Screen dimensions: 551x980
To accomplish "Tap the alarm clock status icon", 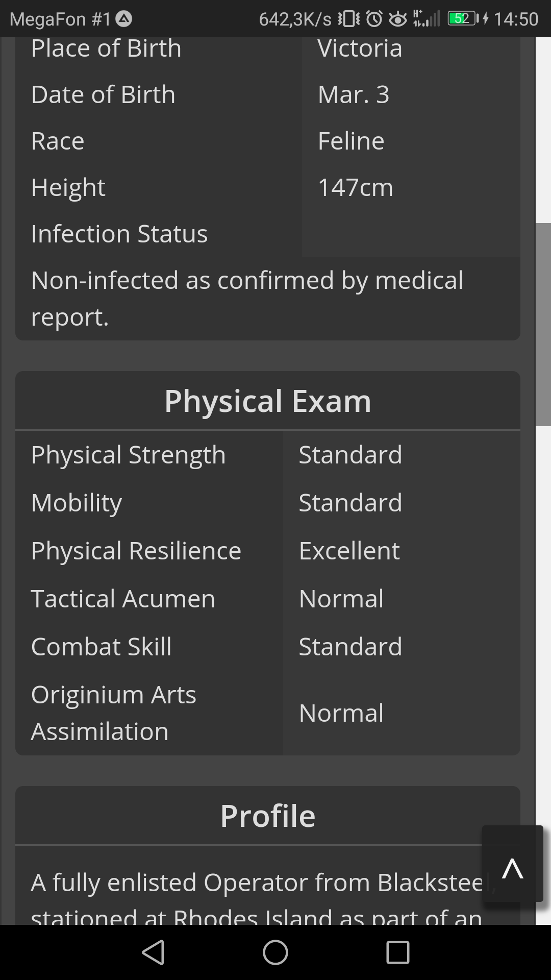I will click(374, 19).
